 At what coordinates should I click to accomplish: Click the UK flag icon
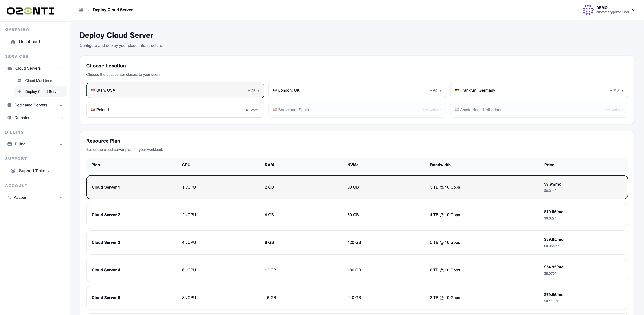pyautogui.click(x=275, y=90)
